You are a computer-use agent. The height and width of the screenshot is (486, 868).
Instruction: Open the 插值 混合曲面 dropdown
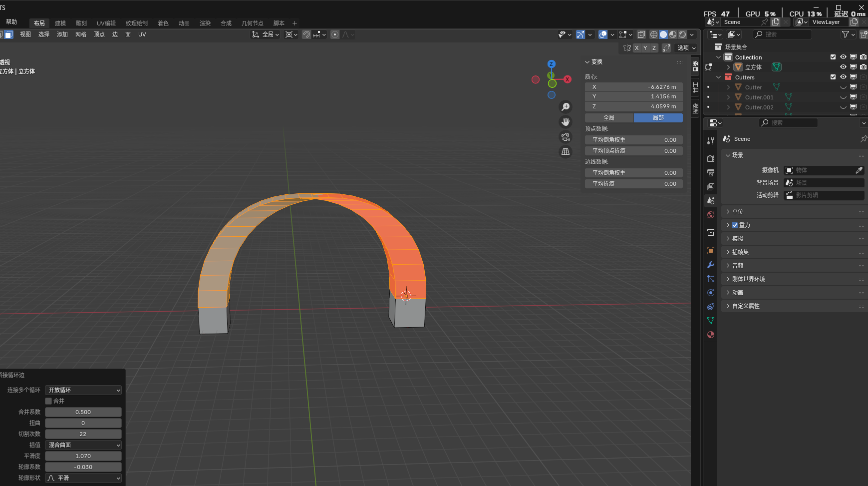(83, 445)
